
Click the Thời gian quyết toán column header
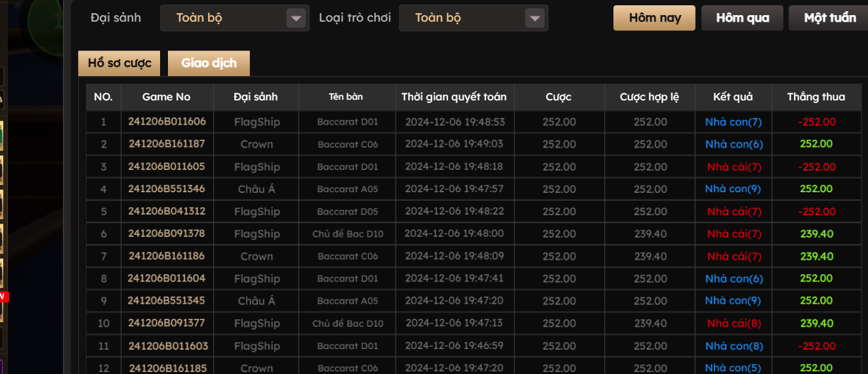pos(454,97)
